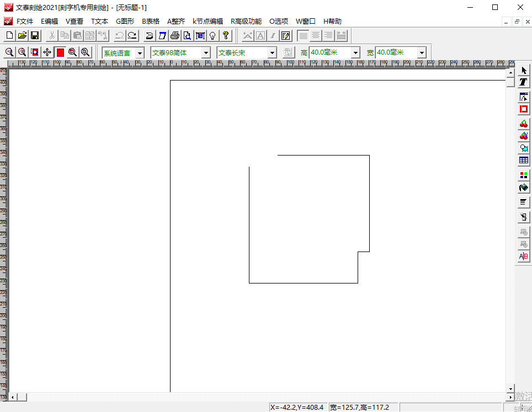Open the O选项 menu
532x412 pixels.
tap(279, 22)
